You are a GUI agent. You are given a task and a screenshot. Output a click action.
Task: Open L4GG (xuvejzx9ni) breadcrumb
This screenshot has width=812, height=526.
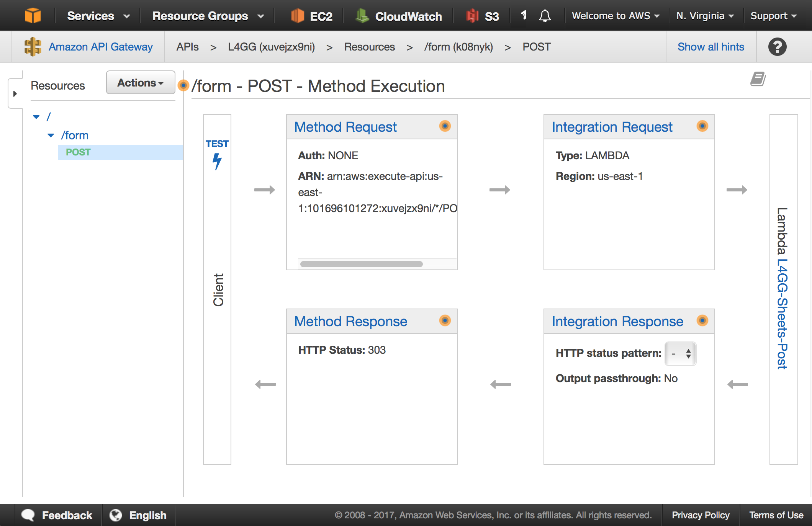pyautogui.click(x=272, y=47)
